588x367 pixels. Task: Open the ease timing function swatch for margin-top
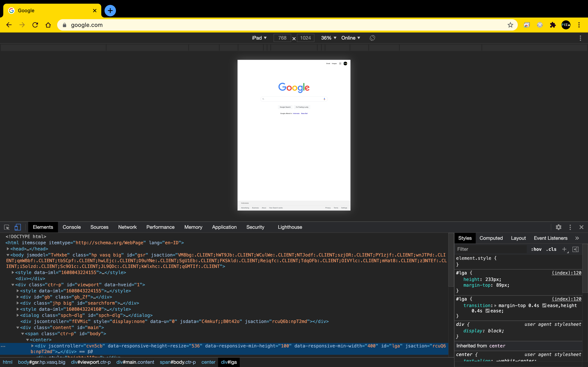pyautogui.click(x=544, y=306)
